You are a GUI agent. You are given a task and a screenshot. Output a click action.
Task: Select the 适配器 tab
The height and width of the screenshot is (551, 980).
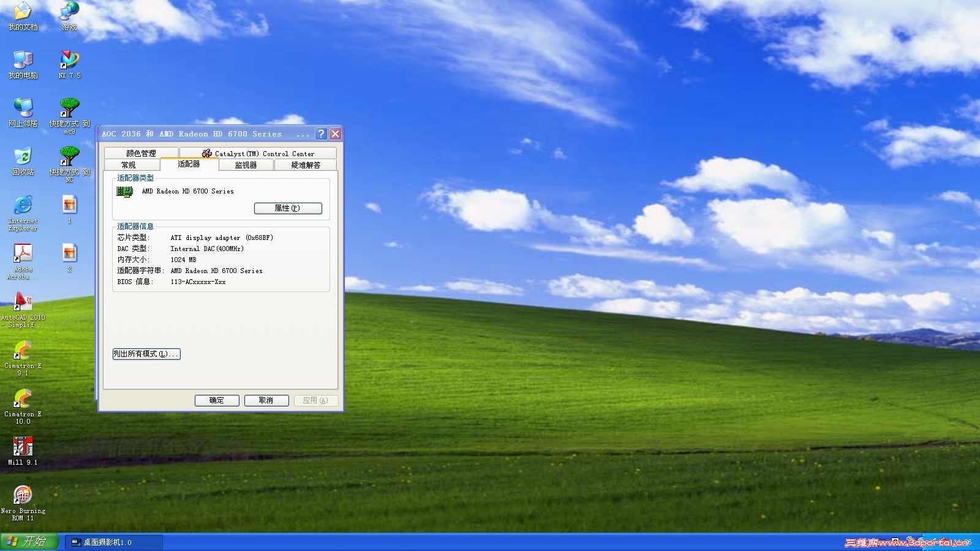click(189, 164)
